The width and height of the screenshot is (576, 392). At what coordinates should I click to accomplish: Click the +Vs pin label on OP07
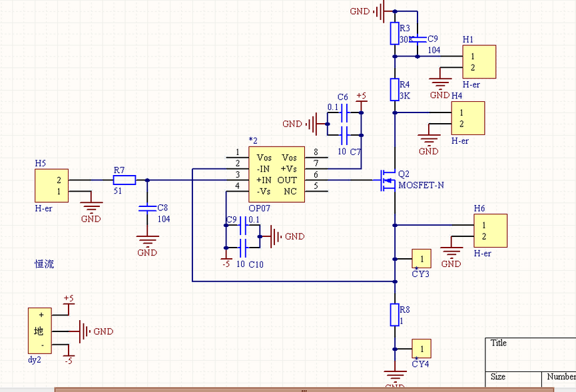point(289,169)
